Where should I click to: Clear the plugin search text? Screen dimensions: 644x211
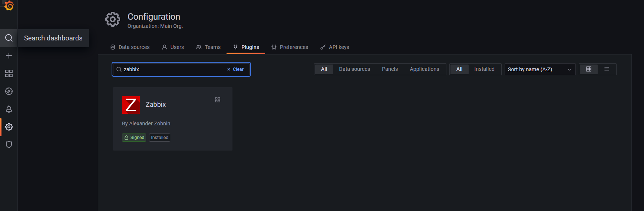pyautogui.click(x=235, y=69)
